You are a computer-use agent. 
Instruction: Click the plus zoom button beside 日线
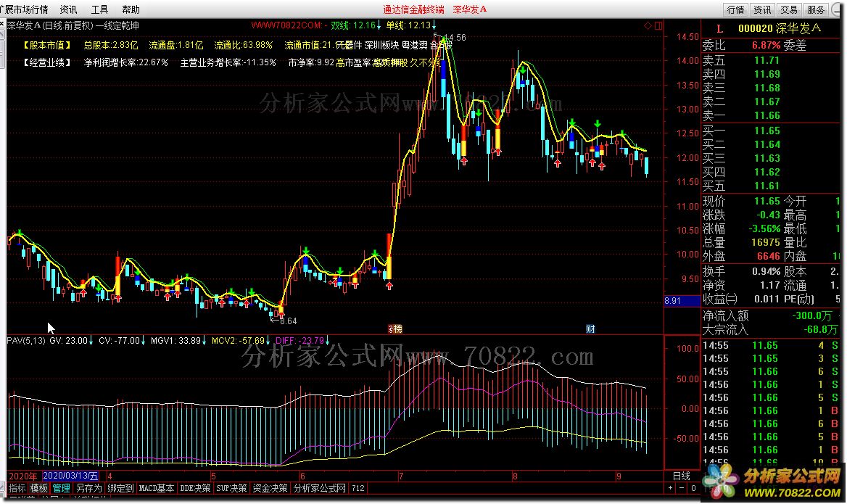click(670, 488)
